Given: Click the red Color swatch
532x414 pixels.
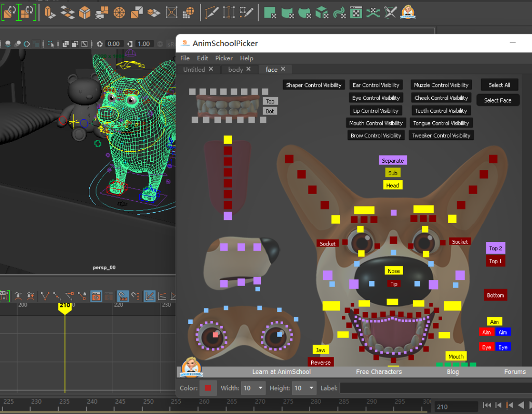Looking at the screenshot, I should 208,388.
